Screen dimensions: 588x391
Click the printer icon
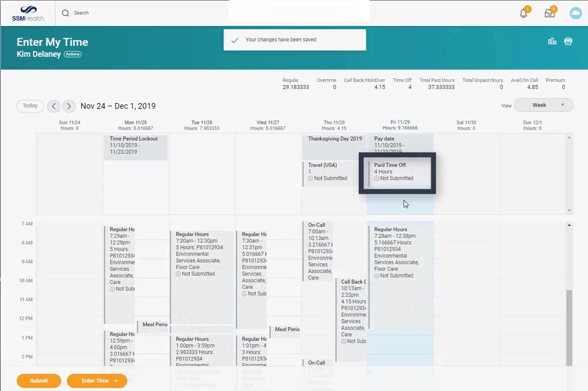[x=568, y=41]
